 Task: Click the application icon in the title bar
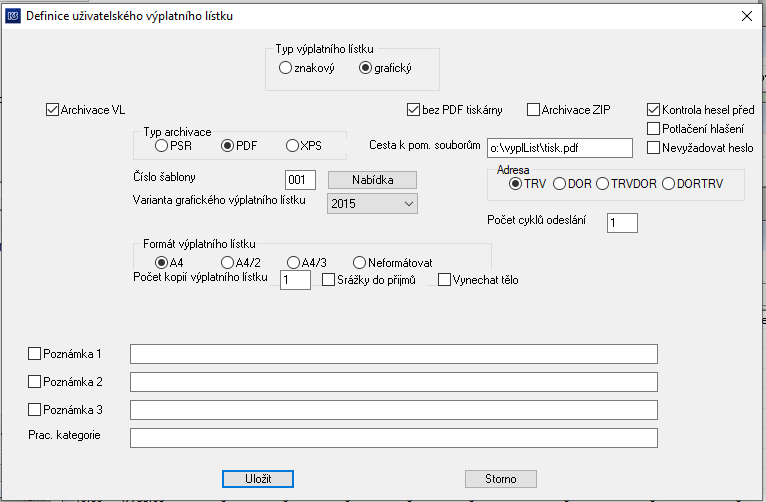point(13,16)
